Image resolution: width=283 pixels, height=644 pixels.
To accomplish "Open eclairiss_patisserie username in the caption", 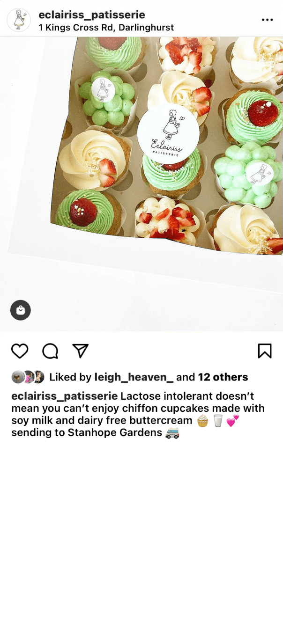I will click(x=65, y=396).
